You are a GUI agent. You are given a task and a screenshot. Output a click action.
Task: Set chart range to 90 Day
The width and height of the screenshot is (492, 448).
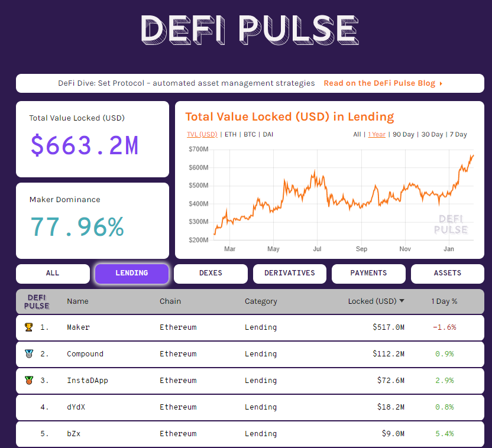point(403,135)
